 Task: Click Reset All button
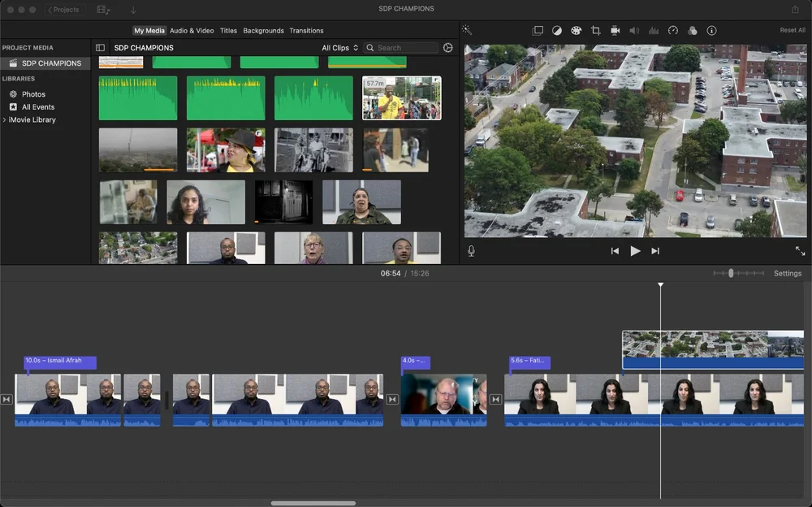793,30
